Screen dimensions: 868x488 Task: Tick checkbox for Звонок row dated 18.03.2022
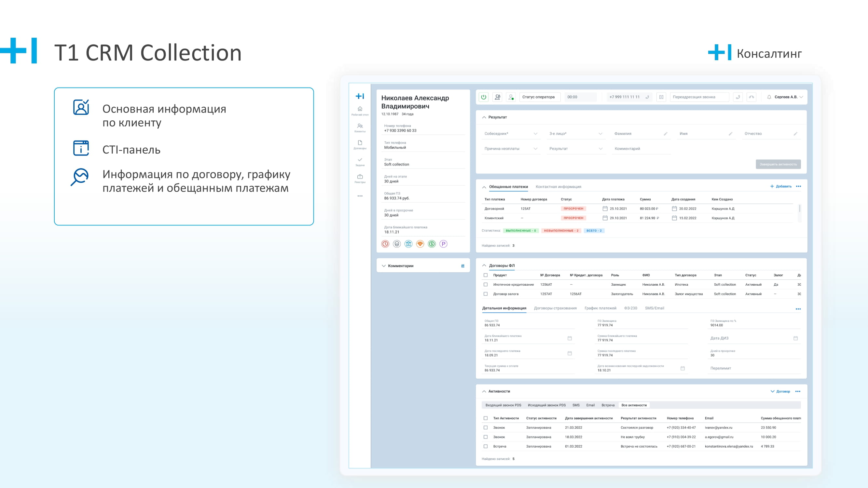[486, 437]
